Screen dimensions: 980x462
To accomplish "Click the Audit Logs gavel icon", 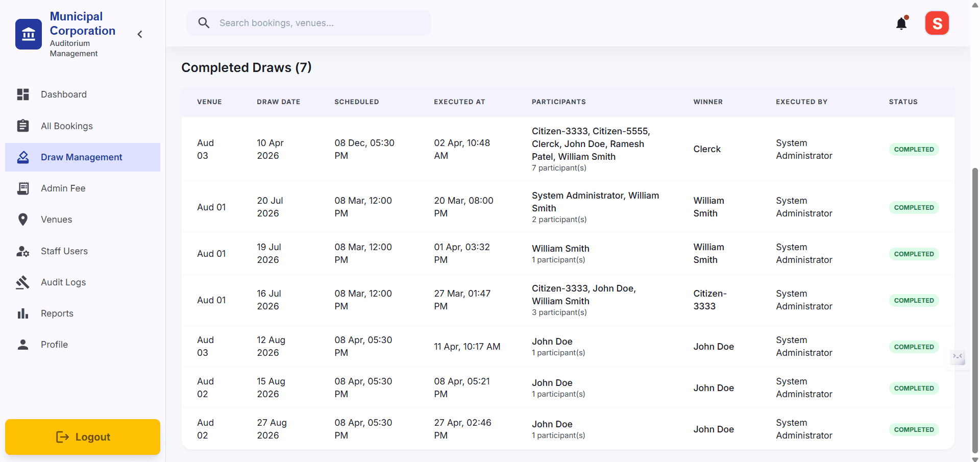I will tap(23, 282).
